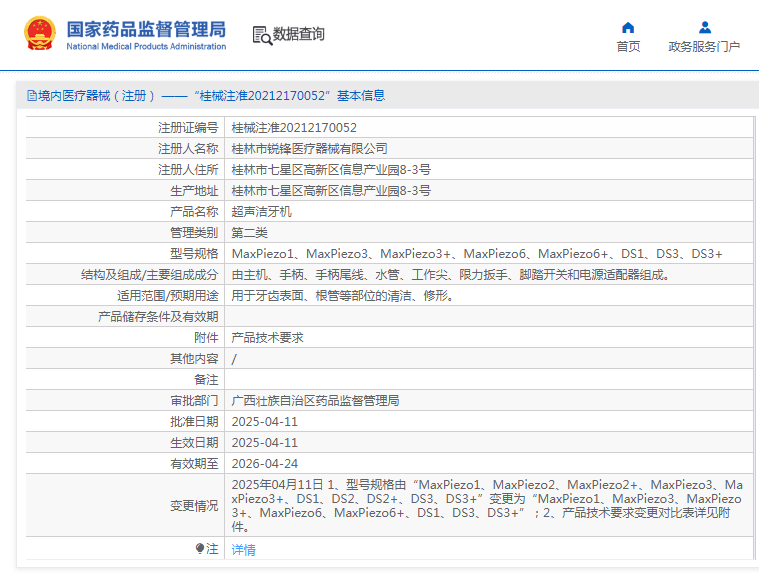Click the 数据查询 magnifier icon
759x574 pixels.
click(x=262, y=35)
